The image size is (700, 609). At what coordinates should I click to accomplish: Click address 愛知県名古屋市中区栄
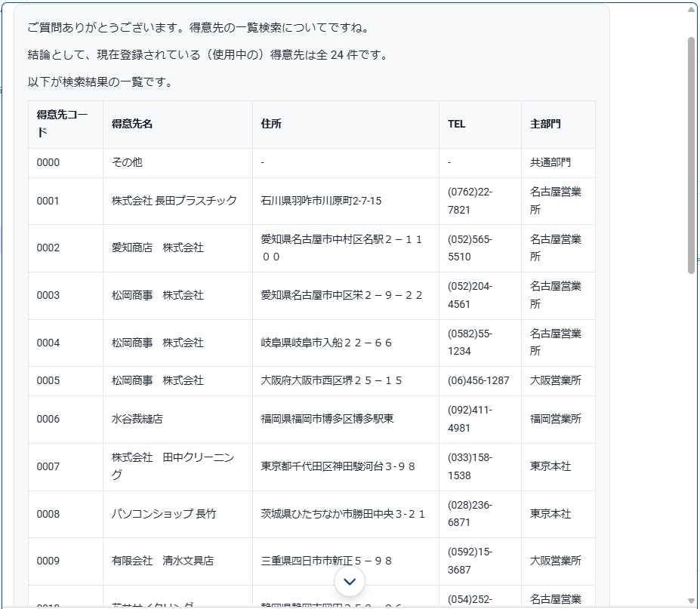[346, 295]
